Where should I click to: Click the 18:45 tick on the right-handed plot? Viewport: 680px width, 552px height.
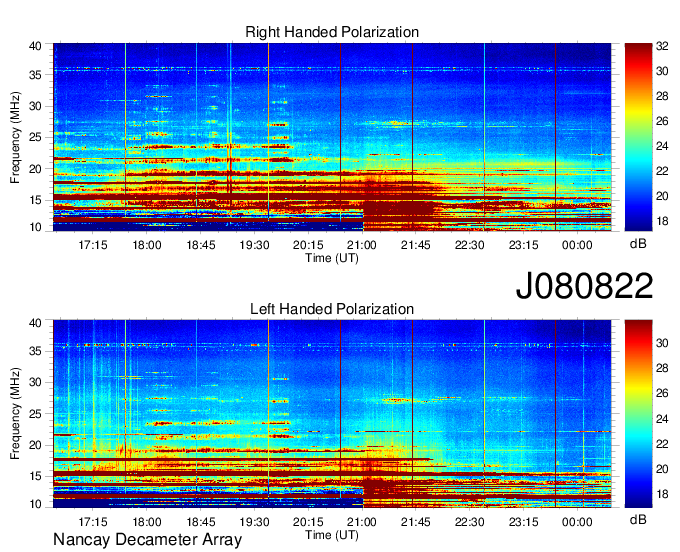[201, 245]
